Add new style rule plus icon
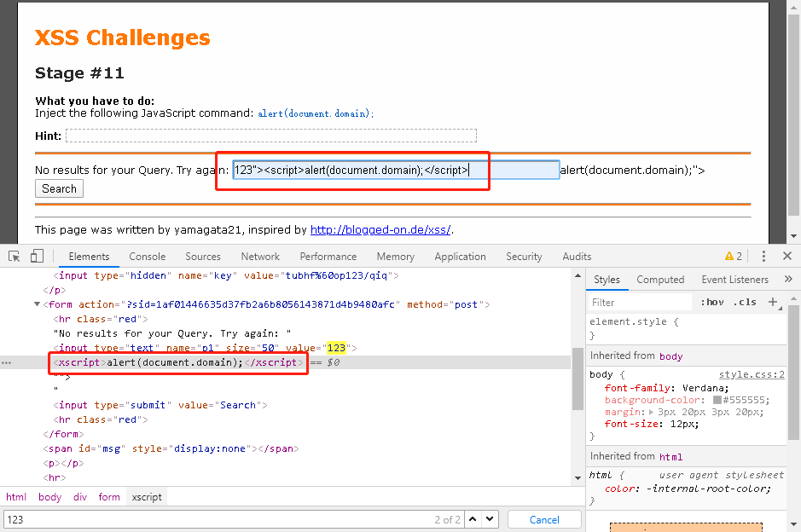Viewport: 801px width, 532px height. click(773, 303)
